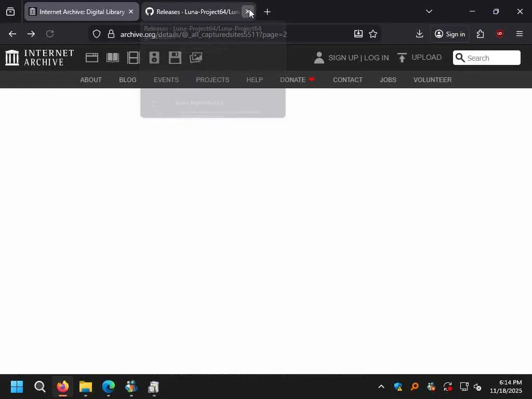Click the user avatar icon

[319, 58]
